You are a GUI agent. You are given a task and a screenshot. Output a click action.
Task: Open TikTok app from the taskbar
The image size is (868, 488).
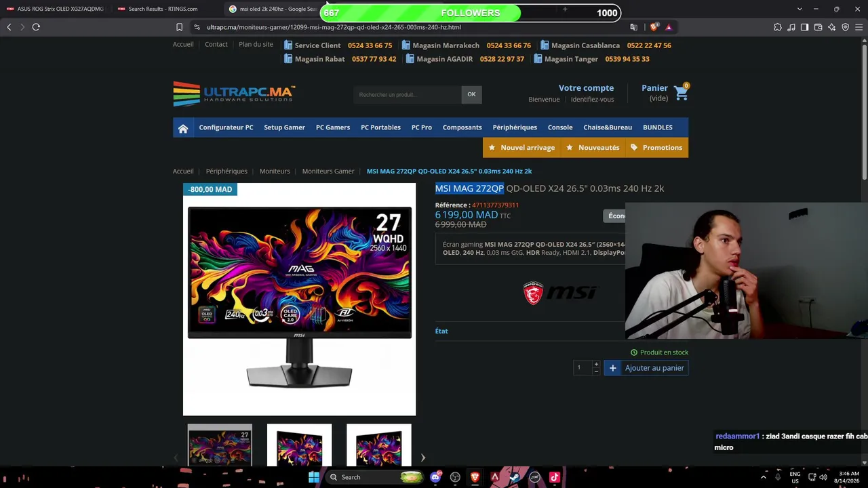tap(554, 477)
